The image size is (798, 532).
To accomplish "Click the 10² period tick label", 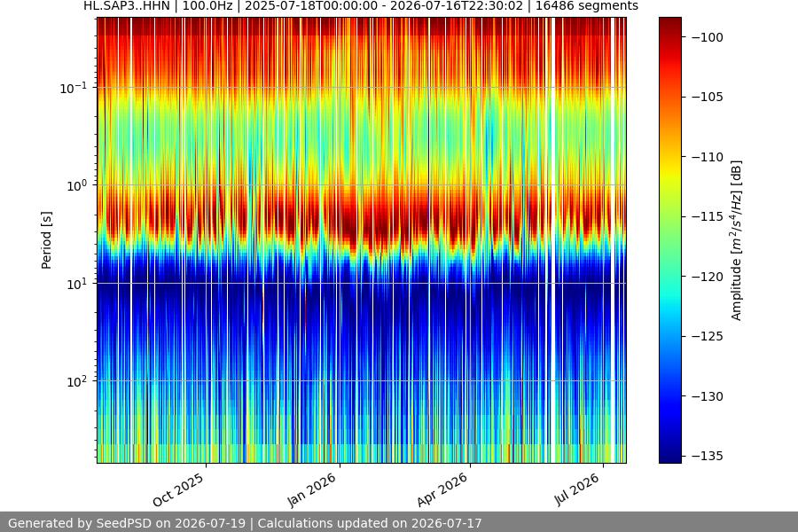I will pos(76,381).
